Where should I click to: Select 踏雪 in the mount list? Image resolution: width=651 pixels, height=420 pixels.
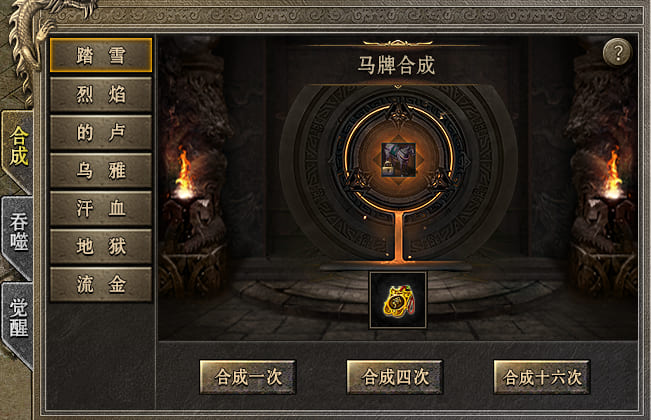[101, 55]
